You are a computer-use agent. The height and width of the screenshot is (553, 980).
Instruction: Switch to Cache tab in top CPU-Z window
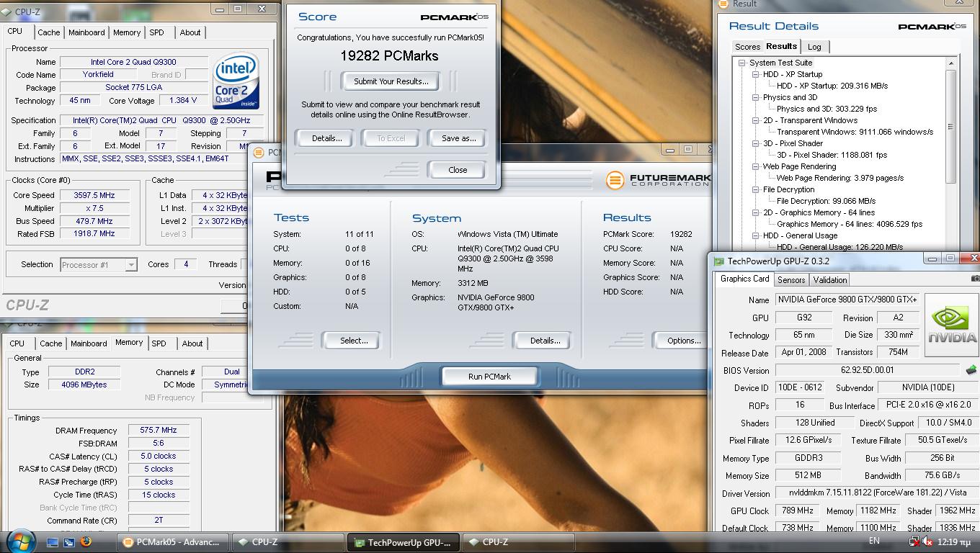coord(49,32)
